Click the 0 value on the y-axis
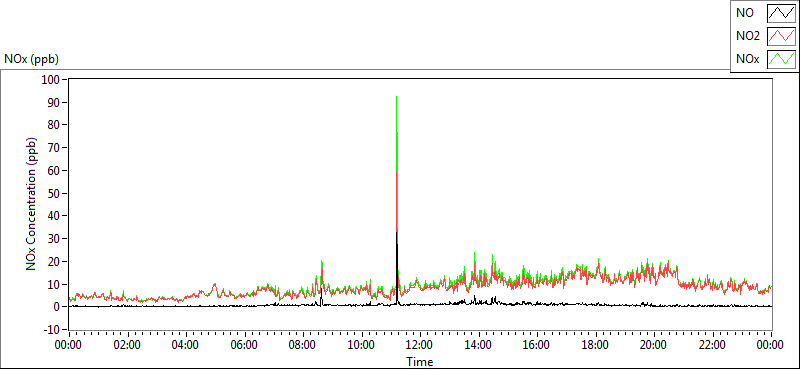Screen dimensions: 800x369 (58, 307)
